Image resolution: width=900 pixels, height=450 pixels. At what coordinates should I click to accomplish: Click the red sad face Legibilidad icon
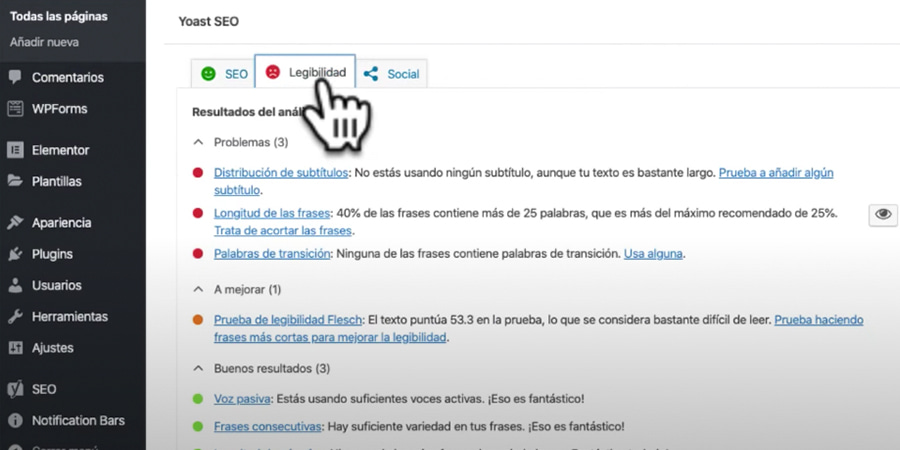tap(273, 72)
